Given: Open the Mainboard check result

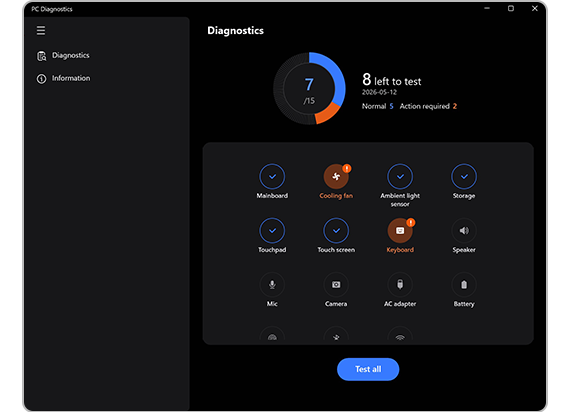Looking at the screenshot, I should click(272, 176).
